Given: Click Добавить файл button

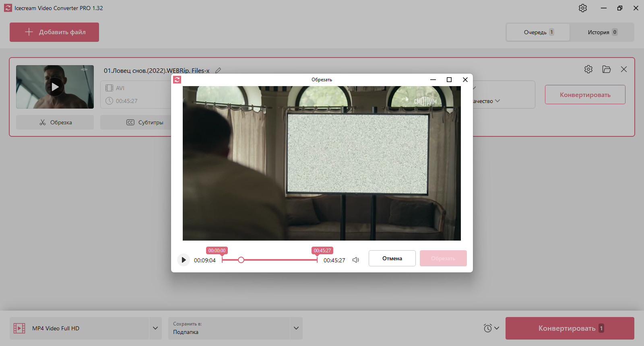Looking at the screenshot, I should coord(54,32).
